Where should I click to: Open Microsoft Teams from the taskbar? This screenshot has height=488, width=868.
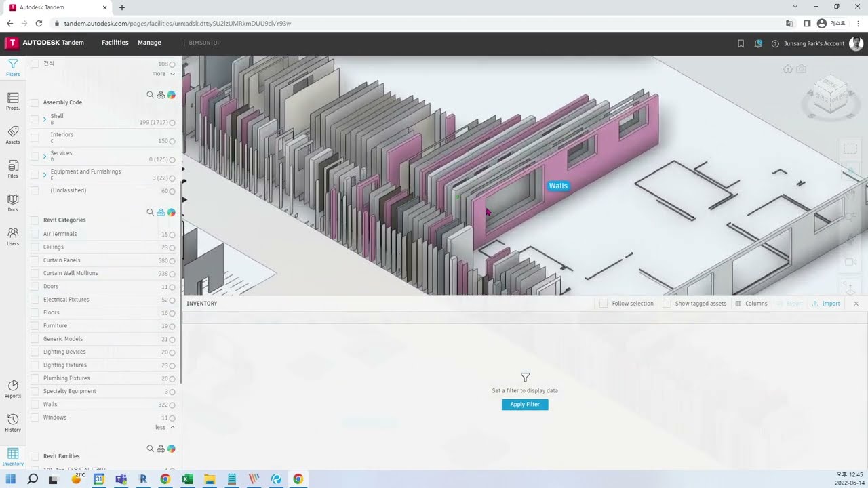(x=121, y=479)
